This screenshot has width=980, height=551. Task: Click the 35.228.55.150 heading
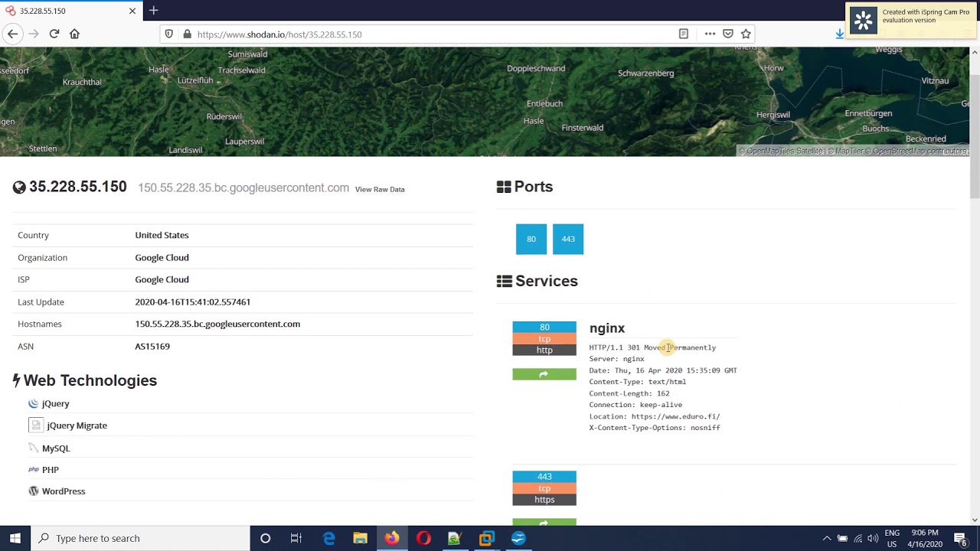[77, 187]
